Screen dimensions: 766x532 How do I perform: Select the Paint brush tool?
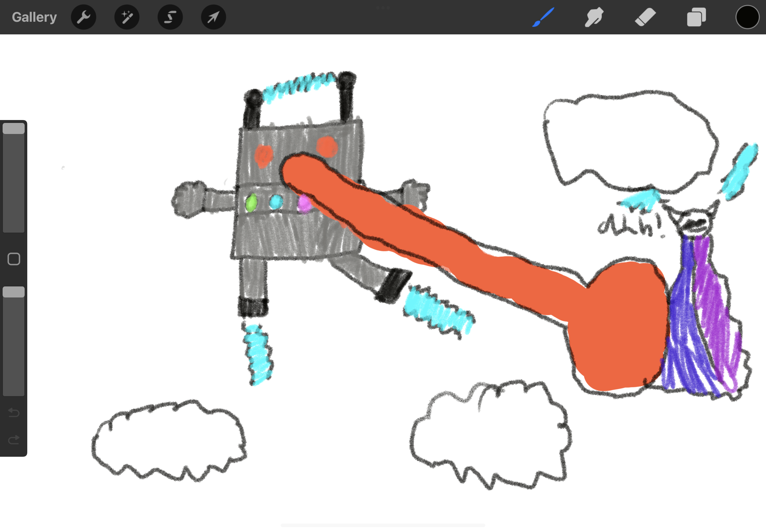tap(543, 17)
